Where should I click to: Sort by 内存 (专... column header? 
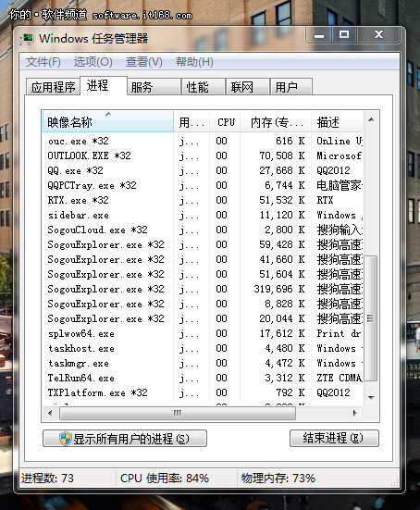[x=276, y=121]
